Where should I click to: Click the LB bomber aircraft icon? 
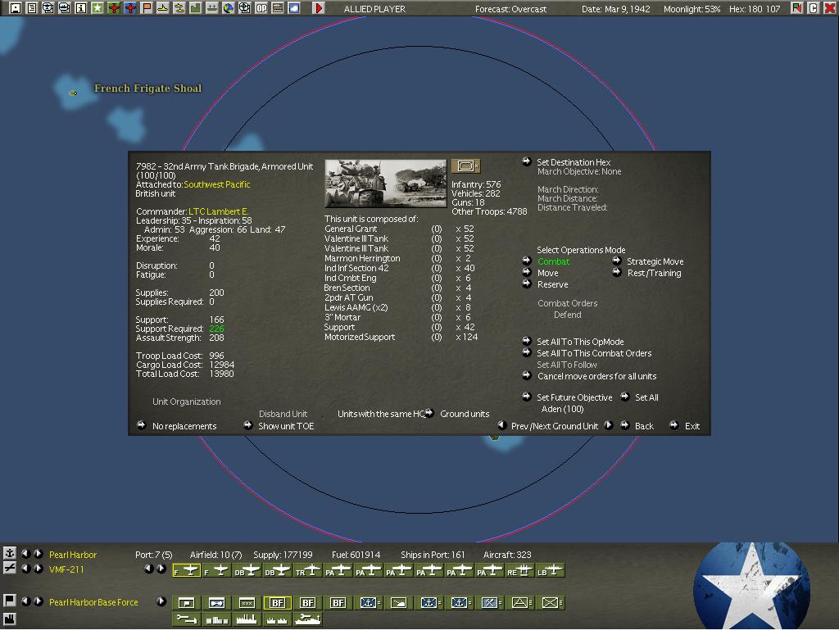[x=551, y=570]
